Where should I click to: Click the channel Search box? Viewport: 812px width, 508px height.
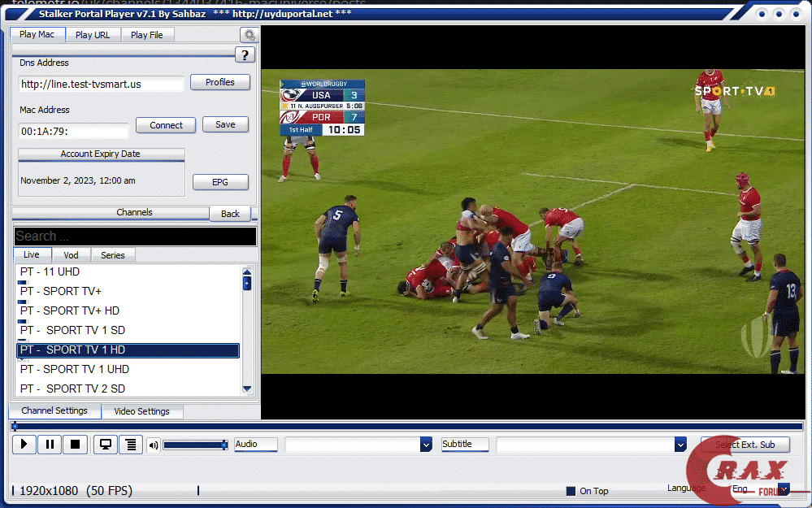135,237
